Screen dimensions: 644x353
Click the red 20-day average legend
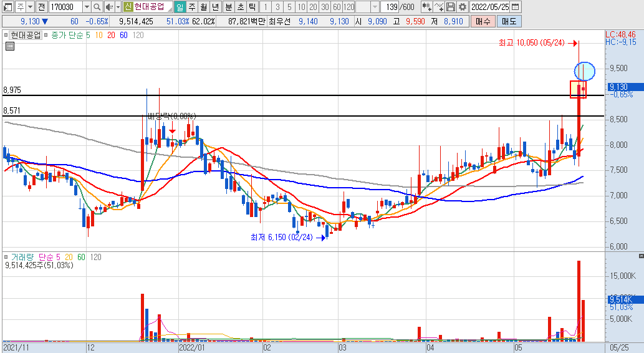[x=111, y=36]
